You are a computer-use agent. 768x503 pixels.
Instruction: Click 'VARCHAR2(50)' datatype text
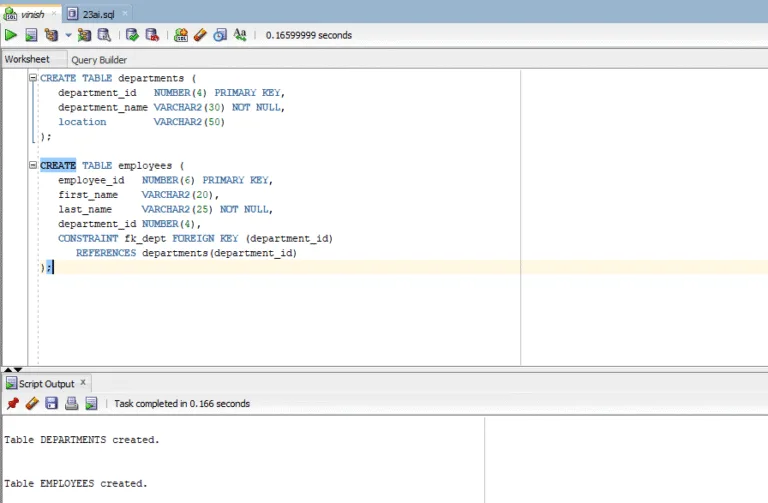(189, 122)
